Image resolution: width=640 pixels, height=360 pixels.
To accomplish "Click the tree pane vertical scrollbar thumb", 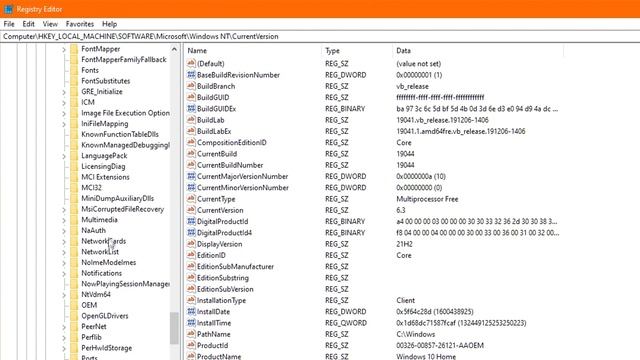I will [174, 328].
